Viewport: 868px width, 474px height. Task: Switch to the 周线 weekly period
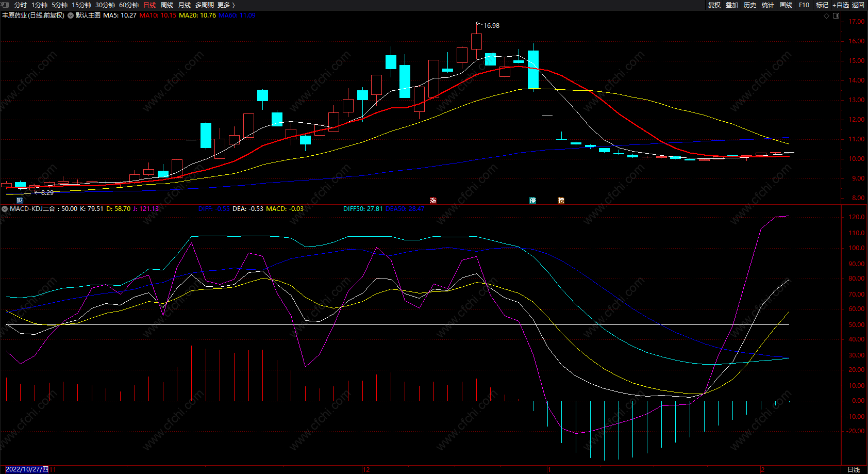pyautogui.click(x=167, y=5)
